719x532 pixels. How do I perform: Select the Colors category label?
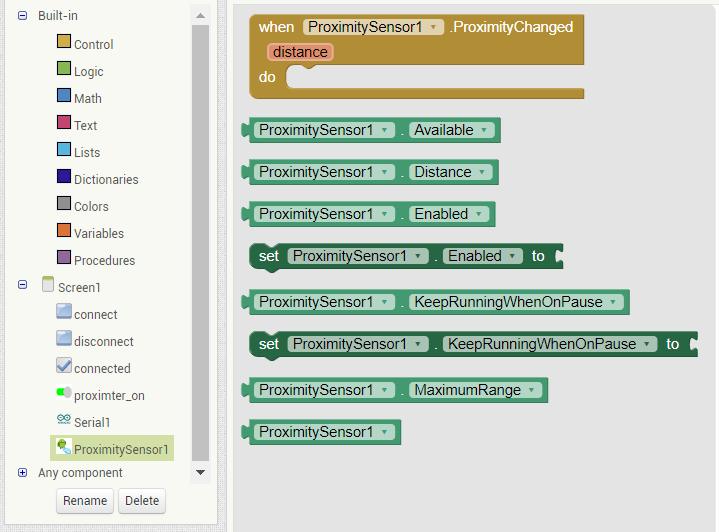point(92,207)
